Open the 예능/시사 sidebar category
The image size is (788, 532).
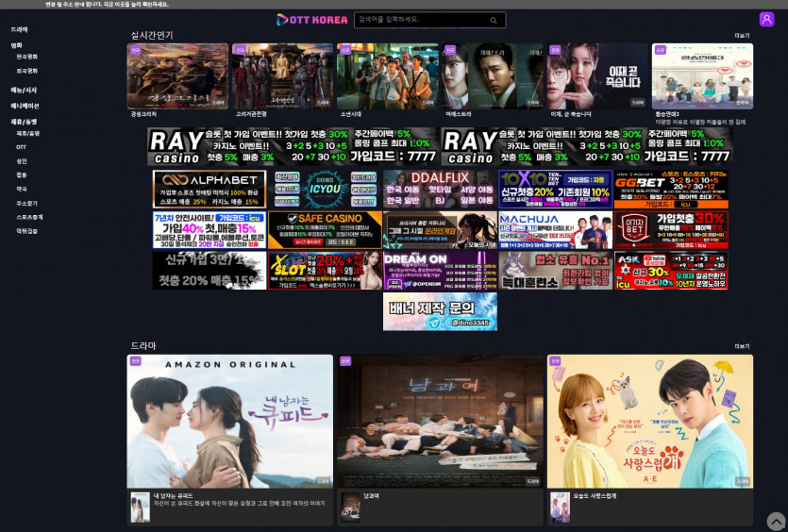coord(24,90)
